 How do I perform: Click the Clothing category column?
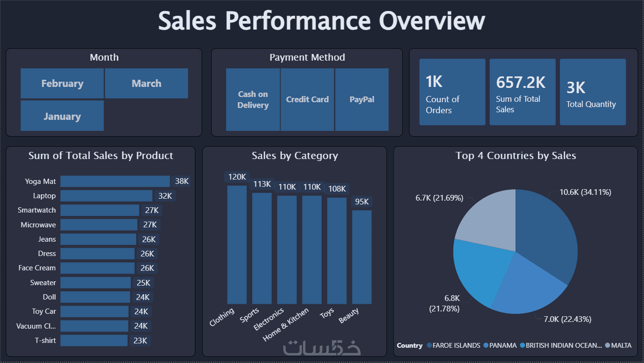tap(237, 245)
